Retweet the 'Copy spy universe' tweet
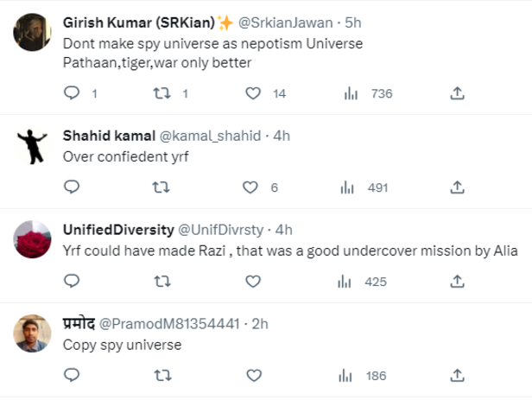 (x=161, y=375)
